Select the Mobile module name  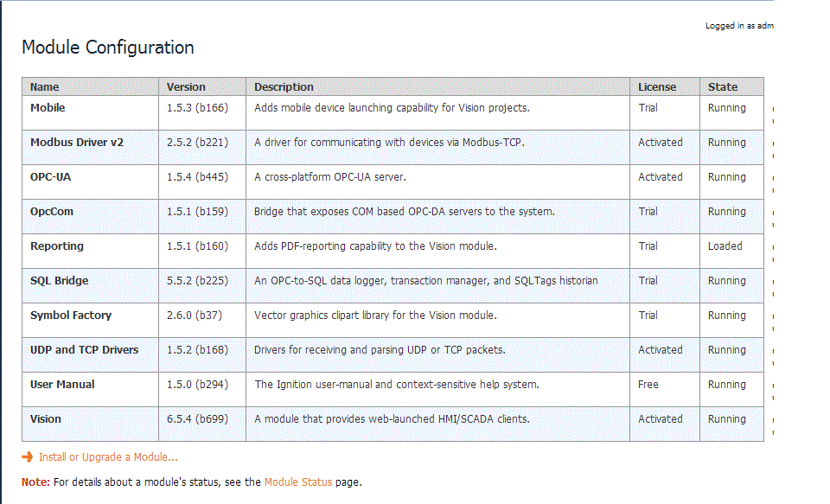pos(48,107)
